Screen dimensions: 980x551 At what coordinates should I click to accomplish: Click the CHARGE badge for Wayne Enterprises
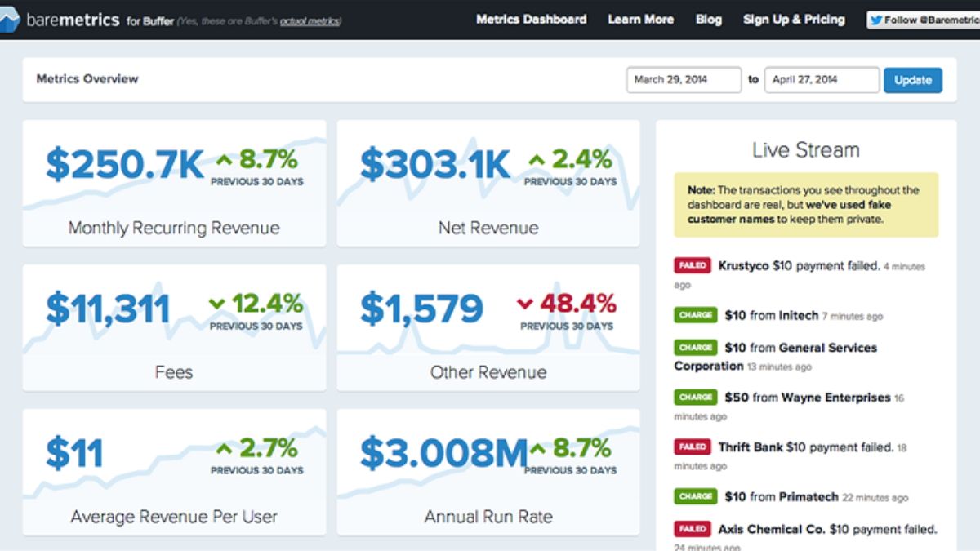click(695, 398)
